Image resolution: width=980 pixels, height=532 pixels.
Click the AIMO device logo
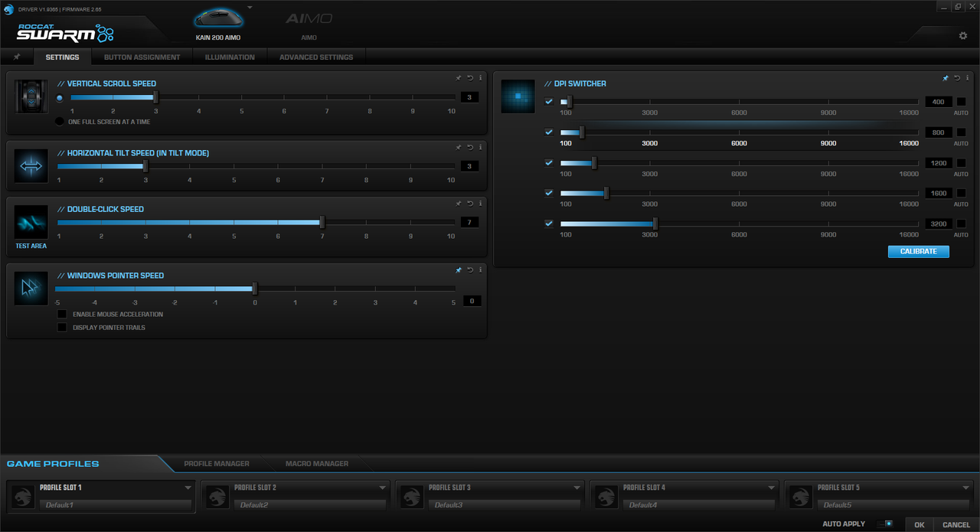(309, 18)
